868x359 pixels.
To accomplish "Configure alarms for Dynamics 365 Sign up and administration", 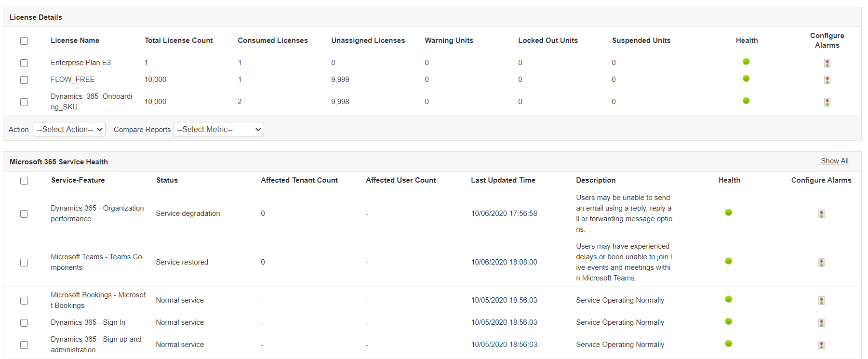I will coord(821,345).
